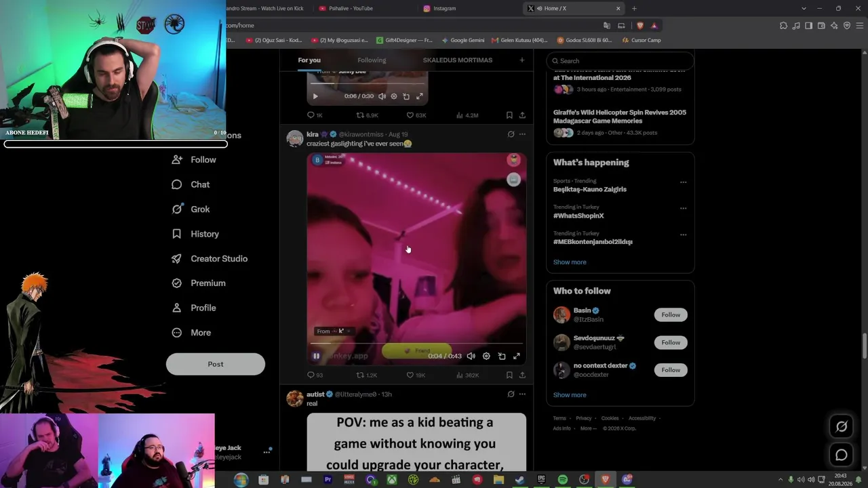Open Google Gemini bookmark
This screenshot has width=868, height=488.
click(x=462, y=40)
